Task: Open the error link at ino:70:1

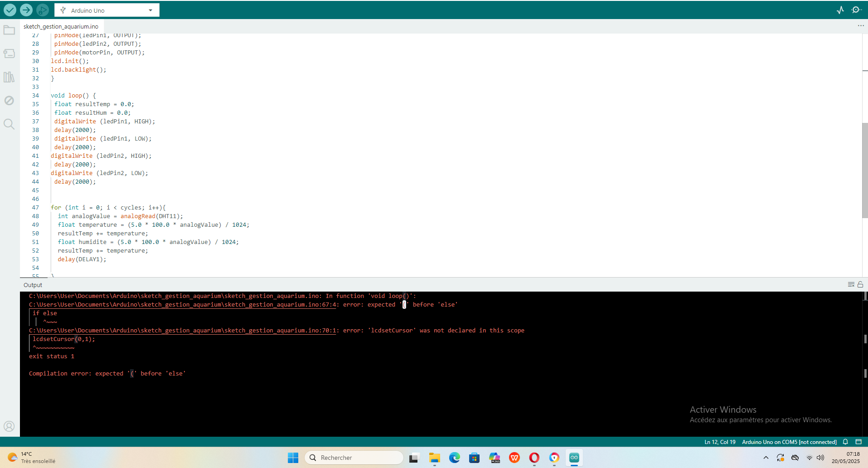Action: click(183, 331)
